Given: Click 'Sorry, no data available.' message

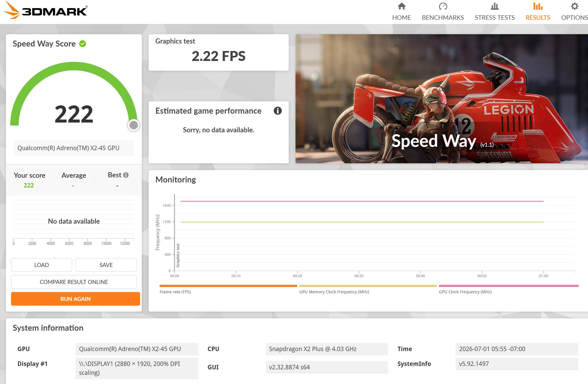Looking at the screenshot, I should point(218,130).
